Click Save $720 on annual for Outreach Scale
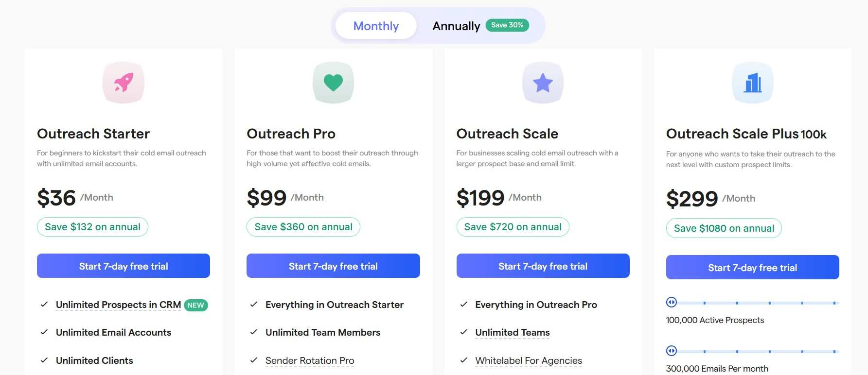 tap(513, 226)
